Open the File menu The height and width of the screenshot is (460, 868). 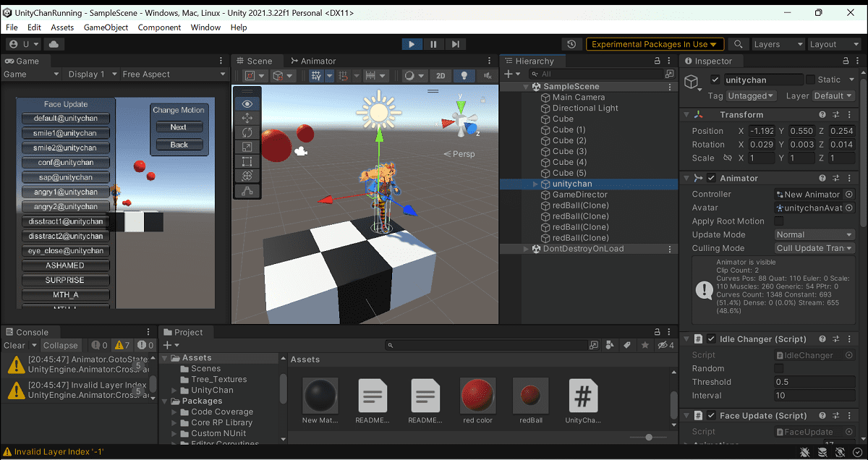coord(12,27)
